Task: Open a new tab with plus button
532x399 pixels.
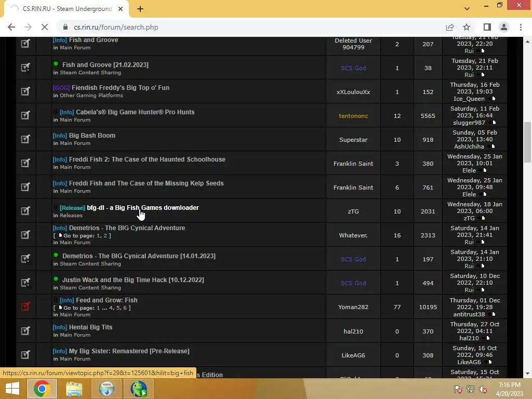Action: tap(140, 9)
